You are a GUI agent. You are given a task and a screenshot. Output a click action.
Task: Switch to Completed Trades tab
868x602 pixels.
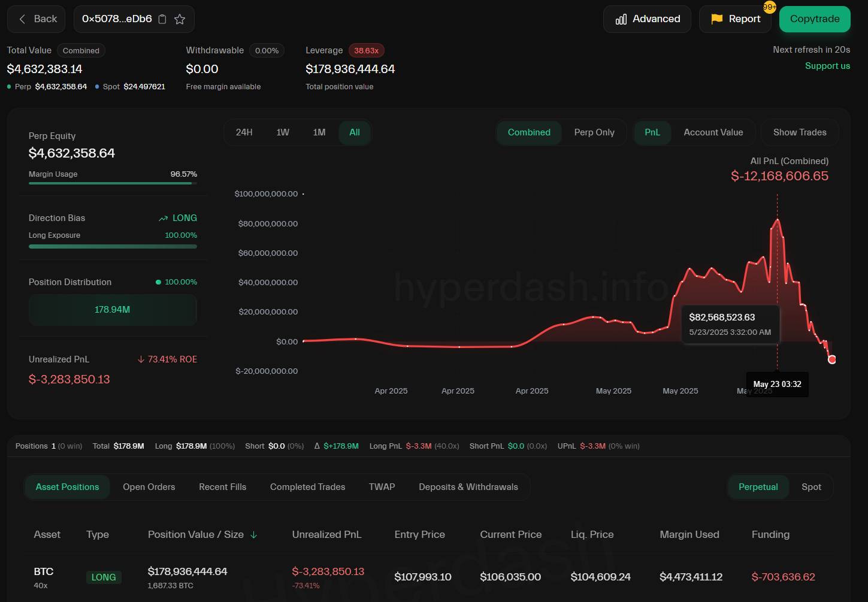click(307, 487)
